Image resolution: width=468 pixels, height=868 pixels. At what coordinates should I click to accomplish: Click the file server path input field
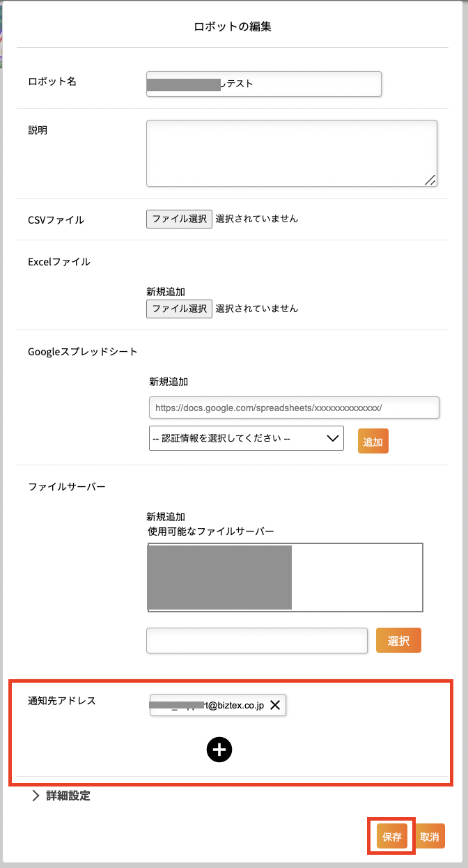(x=256, y=641)
